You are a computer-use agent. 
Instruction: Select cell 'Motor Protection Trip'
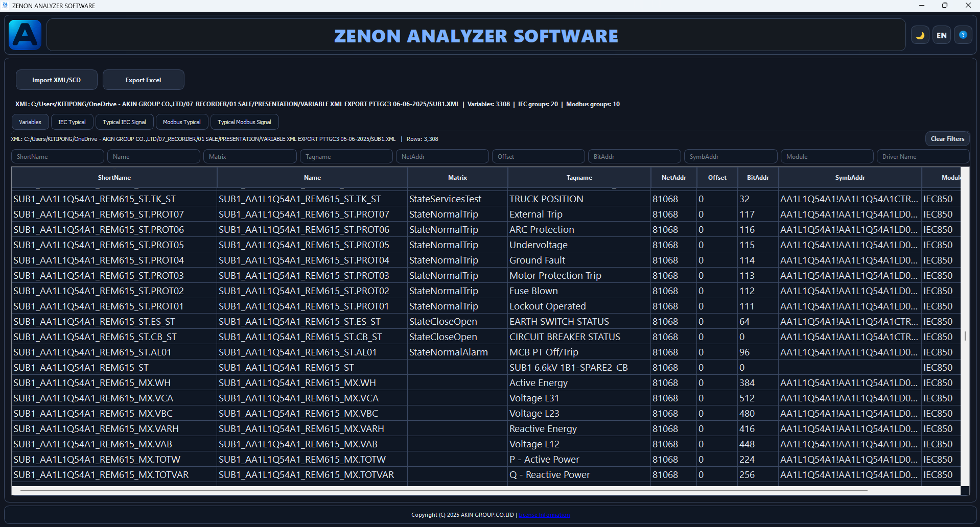coord(579,276)
